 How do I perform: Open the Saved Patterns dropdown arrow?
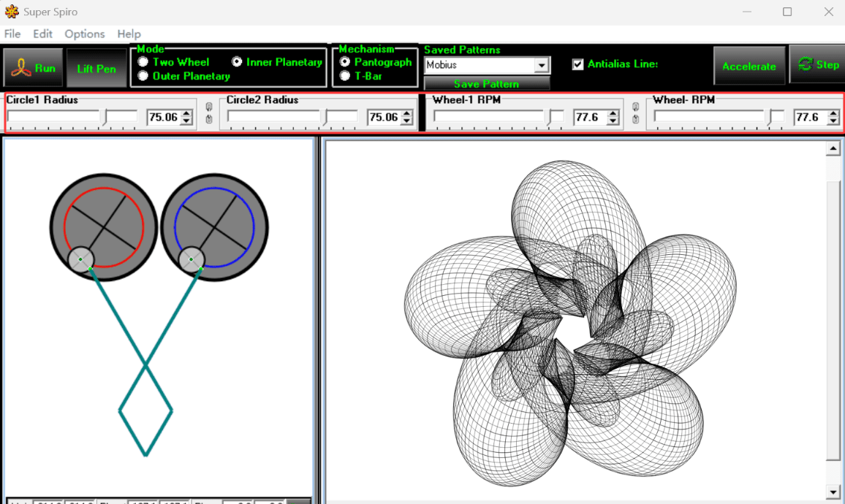point(542,66)
